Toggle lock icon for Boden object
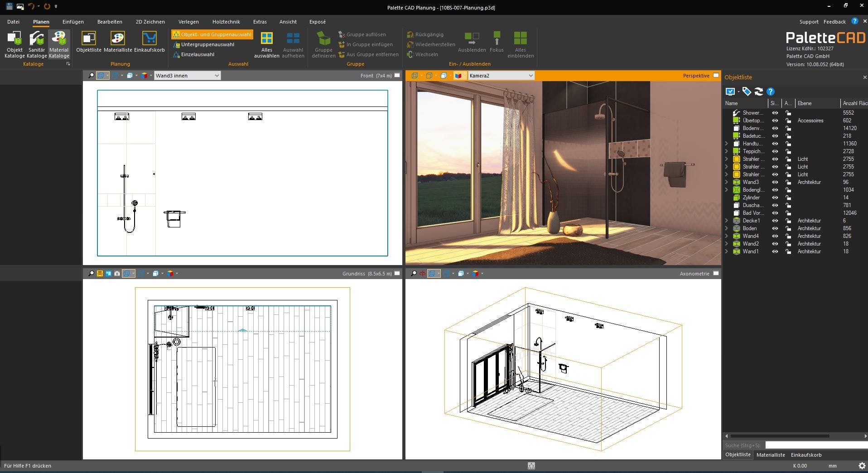Image resolution: width=868 pixels, height=473 pixels. [x=788, y=228]
